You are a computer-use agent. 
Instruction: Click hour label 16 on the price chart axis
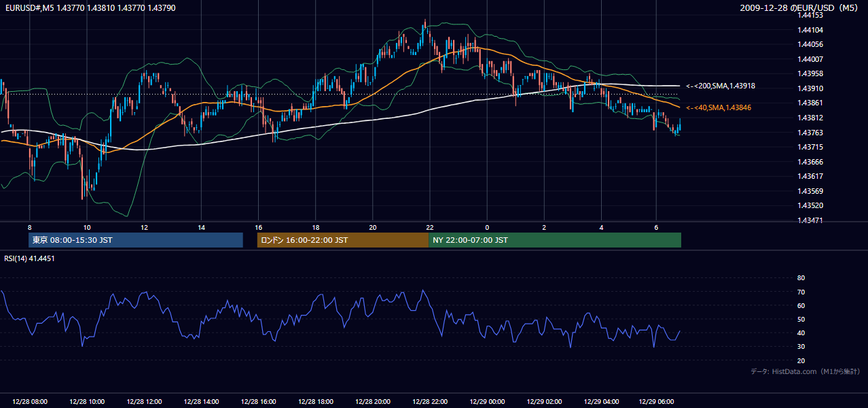pyautogui.click(x=258, y=227)
